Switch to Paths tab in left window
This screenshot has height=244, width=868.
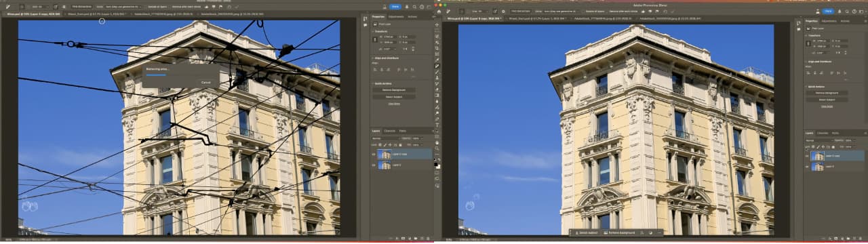coord(402,131)
